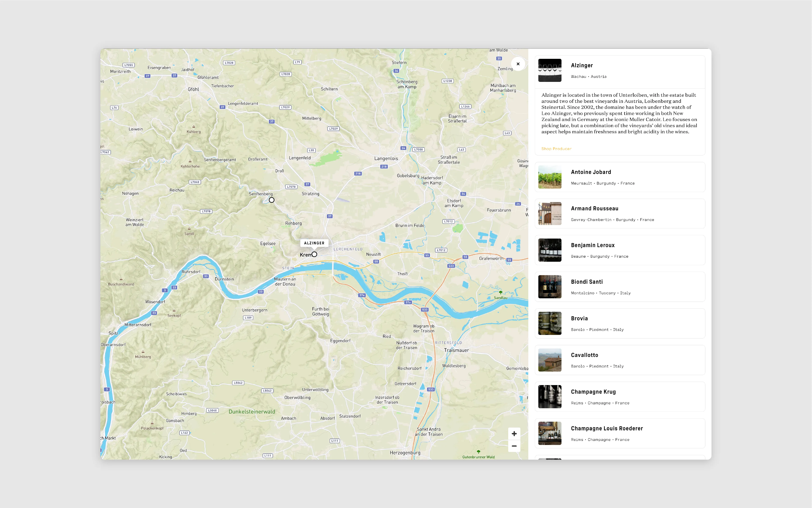Click 'Reims · Champagne · France' under Louis Roederer
812x508 pixels.
pyautogui.click(x=600, y=439)
